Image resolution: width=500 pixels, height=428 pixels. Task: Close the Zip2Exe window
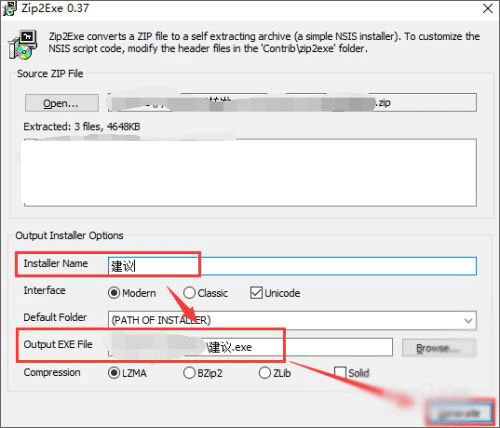(488, 8)
